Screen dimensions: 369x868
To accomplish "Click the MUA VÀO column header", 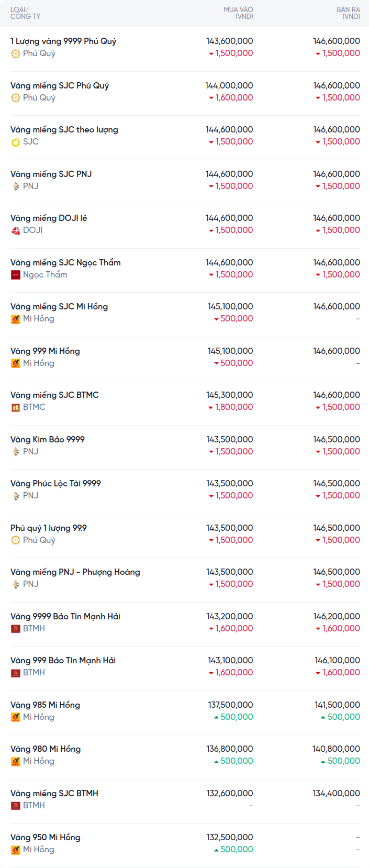I will [x=238, y=13].
